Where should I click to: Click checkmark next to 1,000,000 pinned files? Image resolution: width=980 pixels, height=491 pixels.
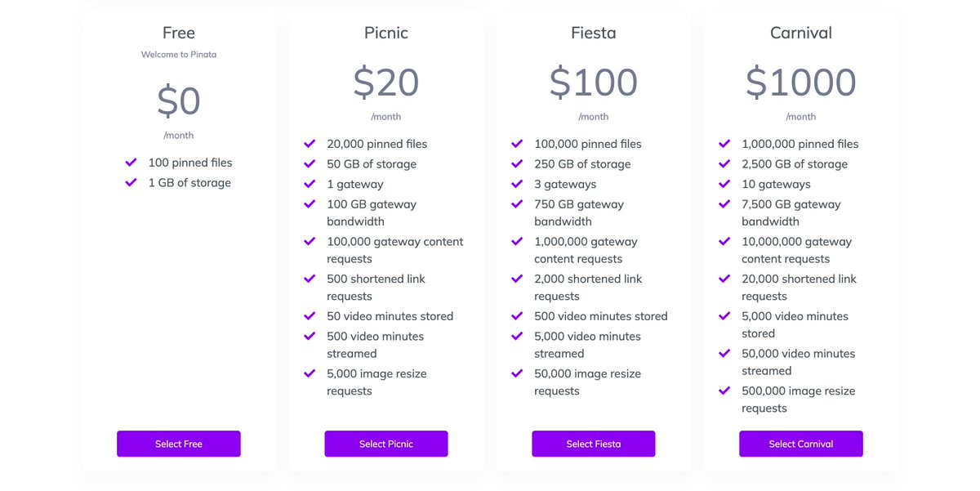pos(724,144)
